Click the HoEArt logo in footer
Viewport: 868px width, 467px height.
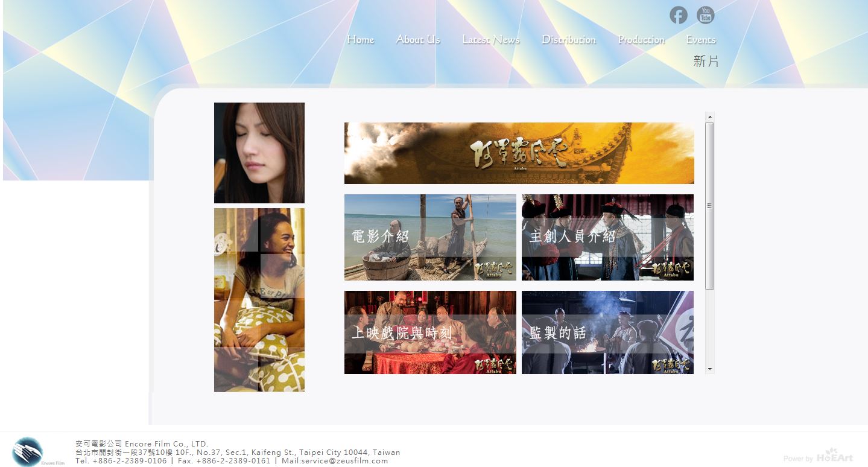tap(834, 456)
